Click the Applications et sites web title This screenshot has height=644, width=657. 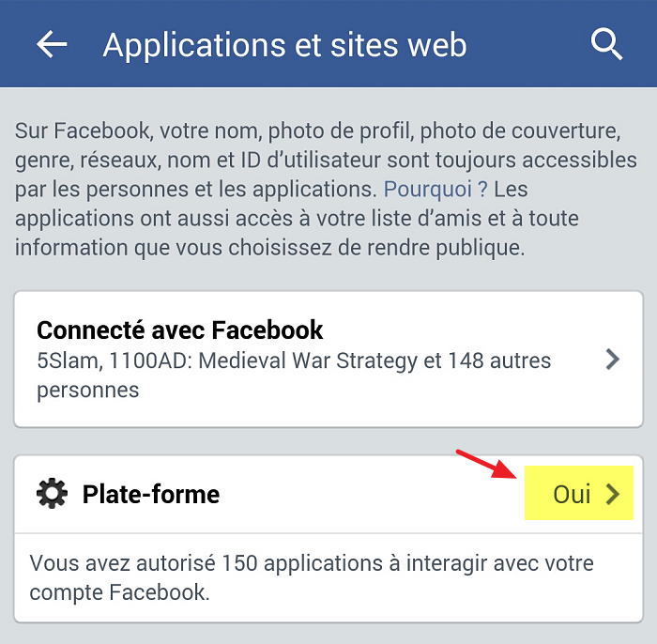click(285, 45)
